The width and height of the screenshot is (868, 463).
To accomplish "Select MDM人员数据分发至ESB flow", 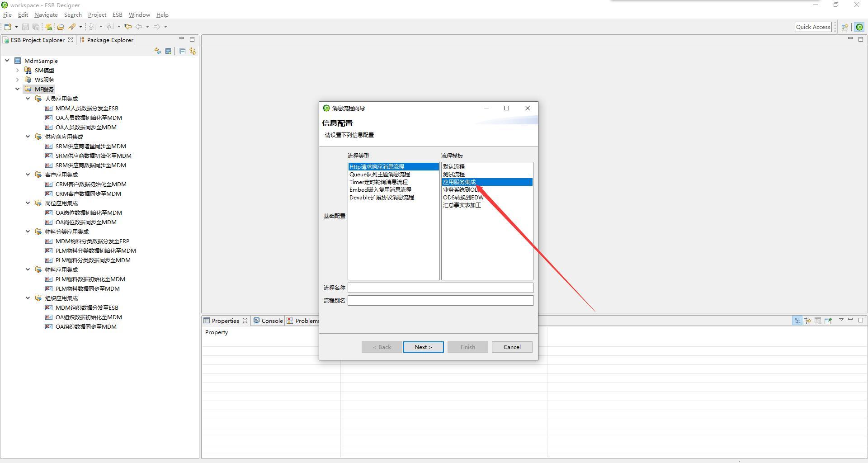I will coord(87,108).
